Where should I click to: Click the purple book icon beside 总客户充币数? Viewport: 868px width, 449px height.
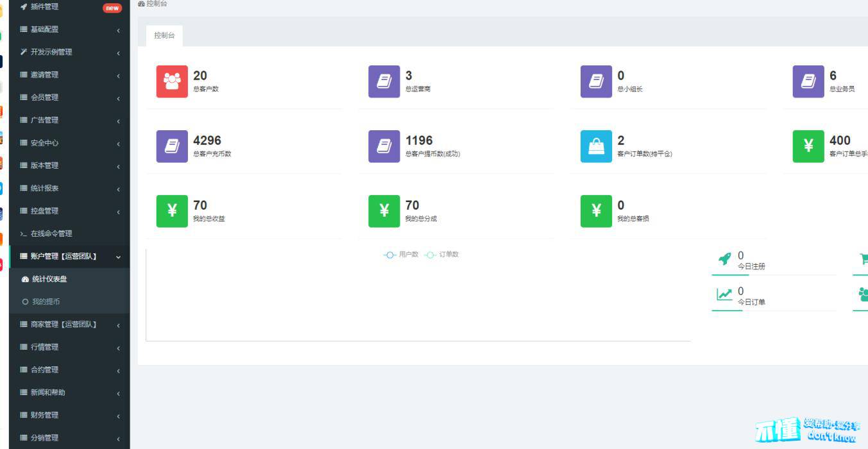pos(172,146)
